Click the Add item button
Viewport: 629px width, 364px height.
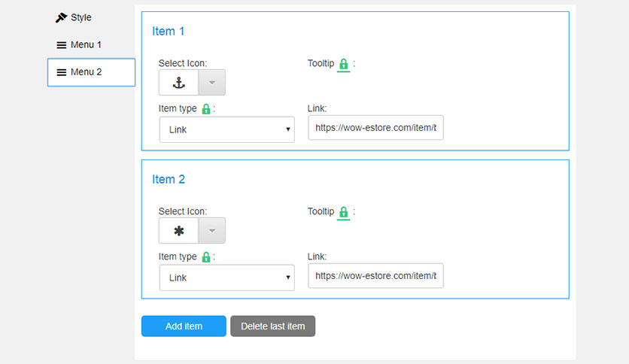[184, 326]
